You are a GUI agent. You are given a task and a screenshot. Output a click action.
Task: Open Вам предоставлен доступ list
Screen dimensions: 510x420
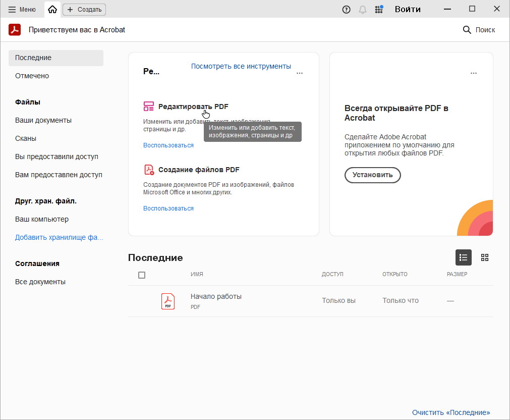point(59,175)
